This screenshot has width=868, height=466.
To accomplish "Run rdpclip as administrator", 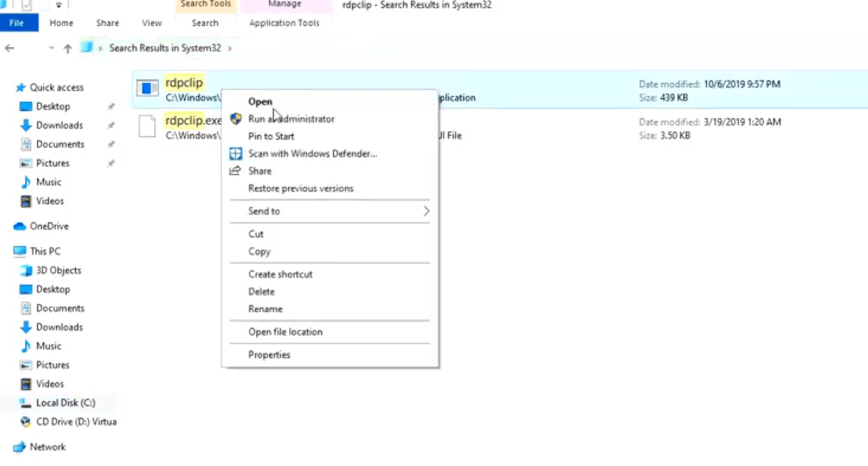I will click(x=291, y=118).
